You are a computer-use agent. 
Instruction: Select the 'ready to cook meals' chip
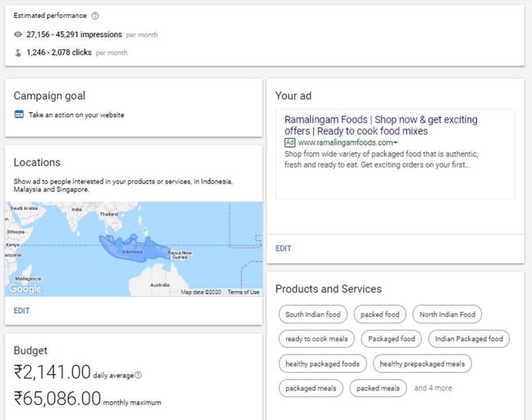pyautogui.click(x=316, y=338)
